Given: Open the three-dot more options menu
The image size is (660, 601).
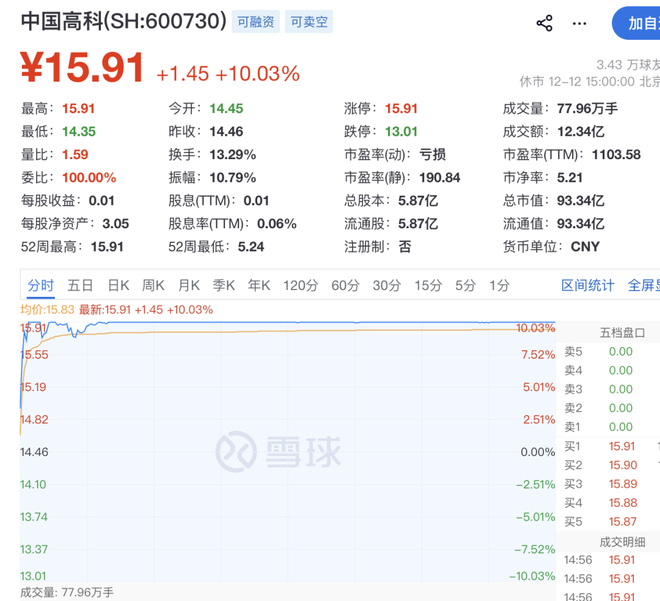Looking at the screenshot, I should point(579,23).
